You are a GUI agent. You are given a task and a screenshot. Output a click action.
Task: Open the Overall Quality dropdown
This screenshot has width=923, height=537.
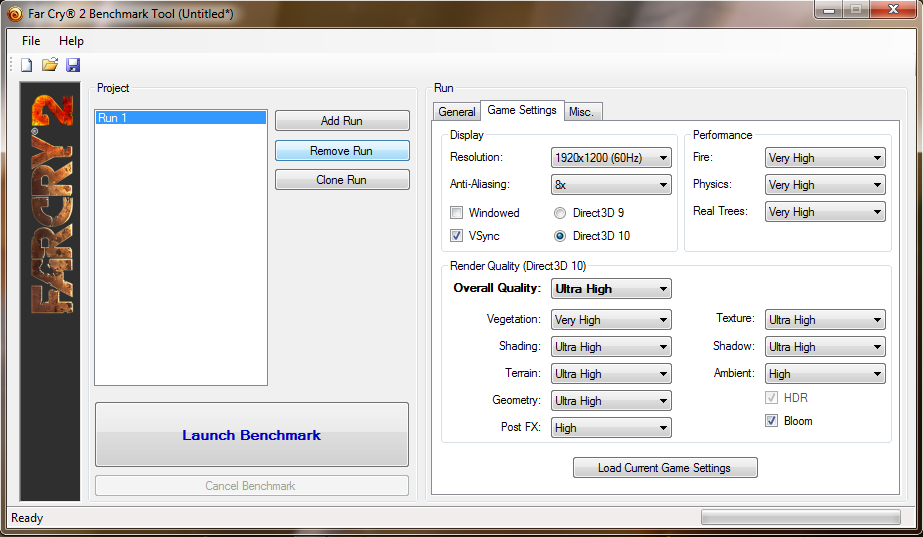click(611, 289)
